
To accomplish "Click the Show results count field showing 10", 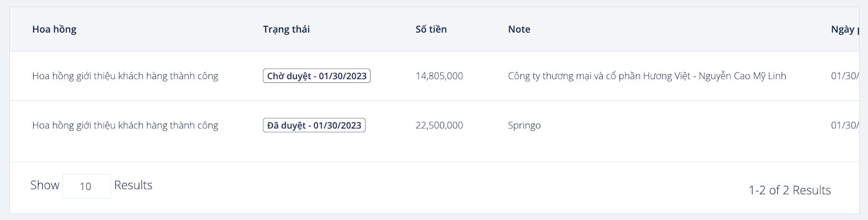I will tap(86, 186).
